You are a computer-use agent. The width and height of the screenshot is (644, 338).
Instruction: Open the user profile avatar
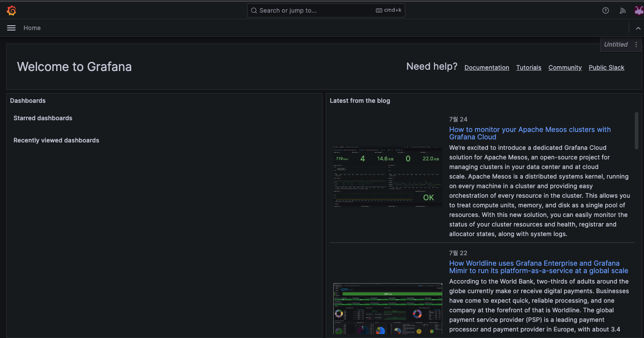click(639, 10)
